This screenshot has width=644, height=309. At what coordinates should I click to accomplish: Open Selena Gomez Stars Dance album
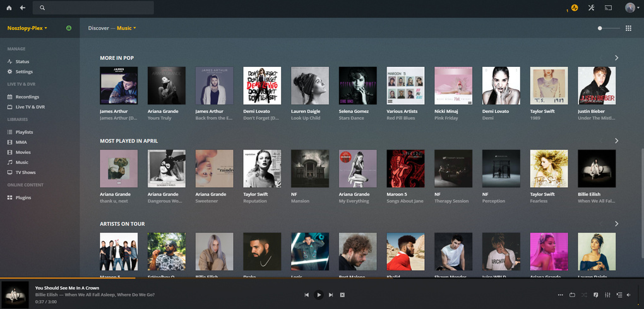point(358,85)
